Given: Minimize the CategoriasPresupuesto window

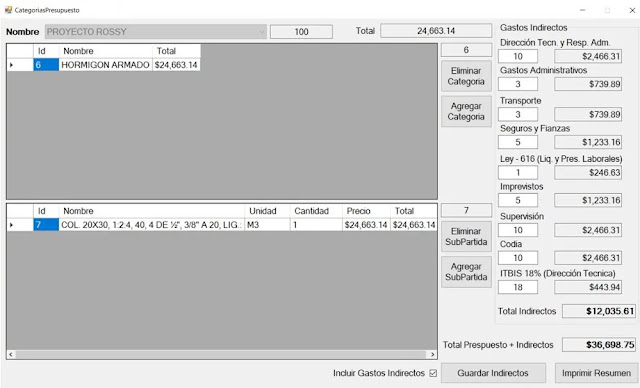Looking at the screenshot, I should (x=583, y=10).
